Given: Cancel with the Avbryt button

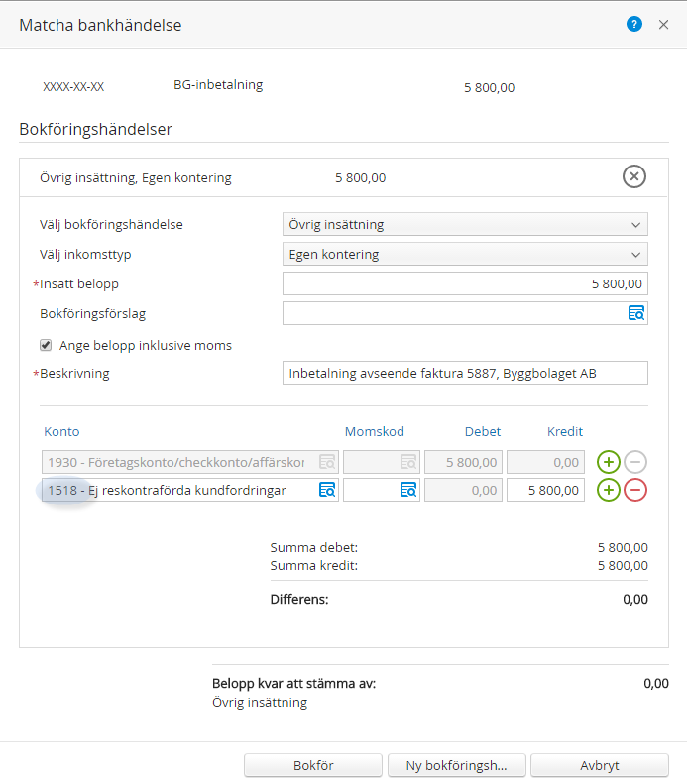Looking at the screenshot, I should click(x=600, y=765).
